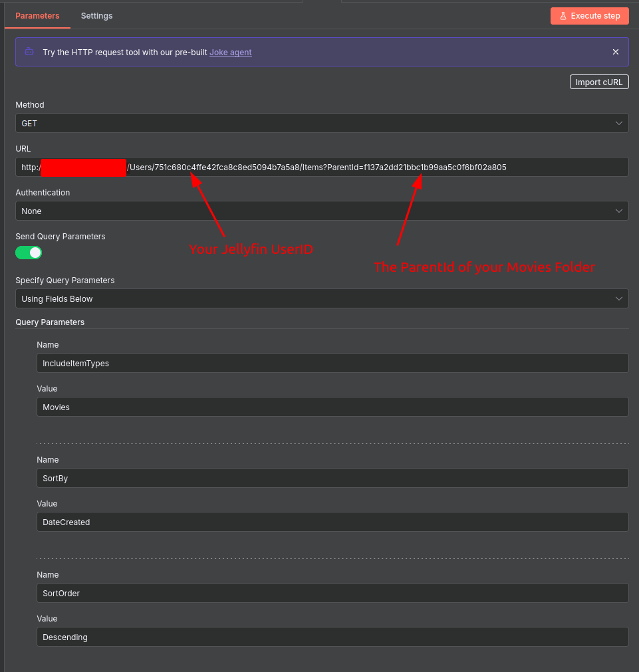
Task: Open the Method dropdown
Action: pos(322,123)
